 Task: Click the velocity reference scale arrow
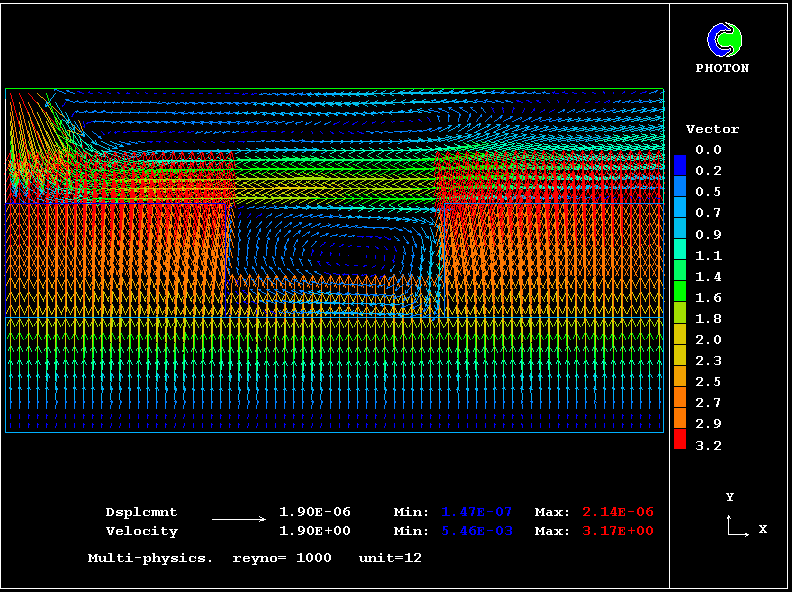(x=239, y=520)
